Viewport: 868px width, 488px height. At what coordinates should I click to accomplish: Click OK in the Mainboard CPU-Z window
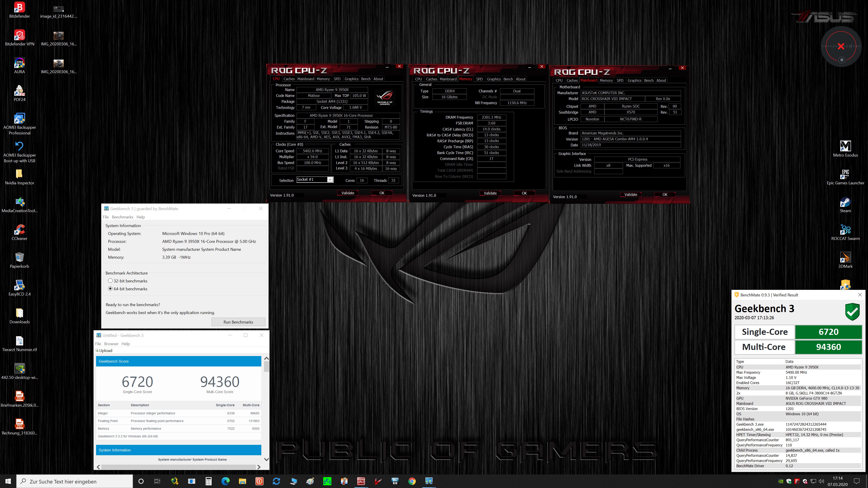(x=665, y=195)
